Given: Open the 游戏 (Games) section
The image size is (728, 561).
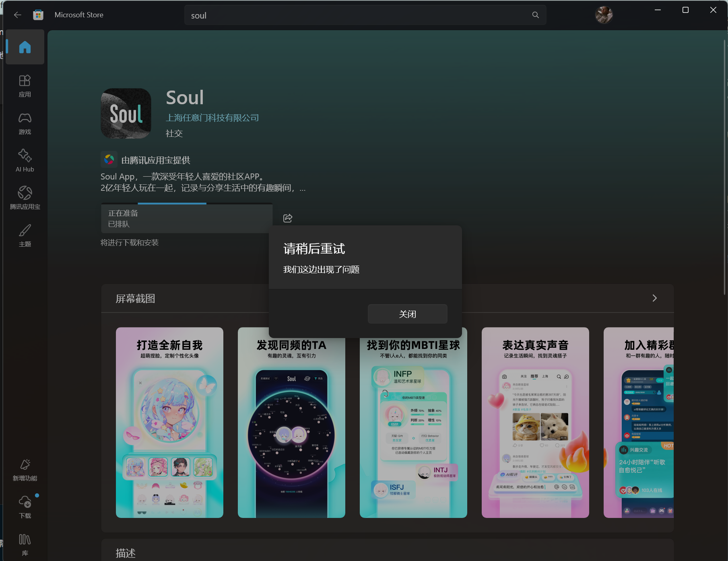Looking at the screenshot, I should (25, 124).
